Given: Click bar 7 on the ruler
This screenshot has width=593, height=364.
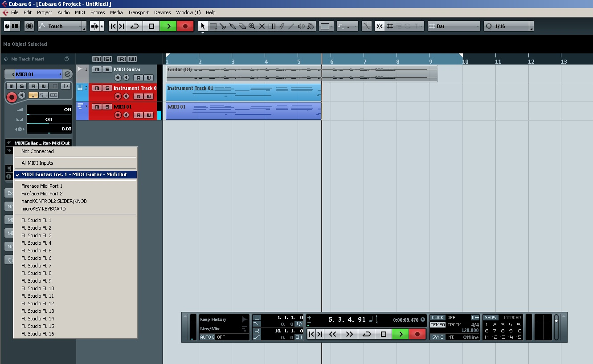Looking at the screenshot, I should point(365,61).
